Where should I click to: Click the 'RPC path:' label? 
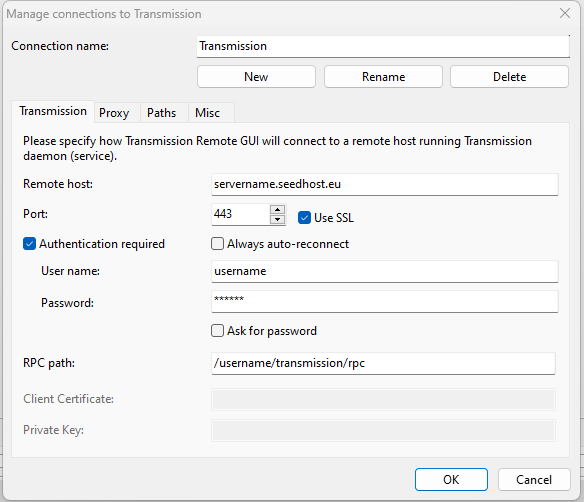pyautogui.click(x=49, y=363)
